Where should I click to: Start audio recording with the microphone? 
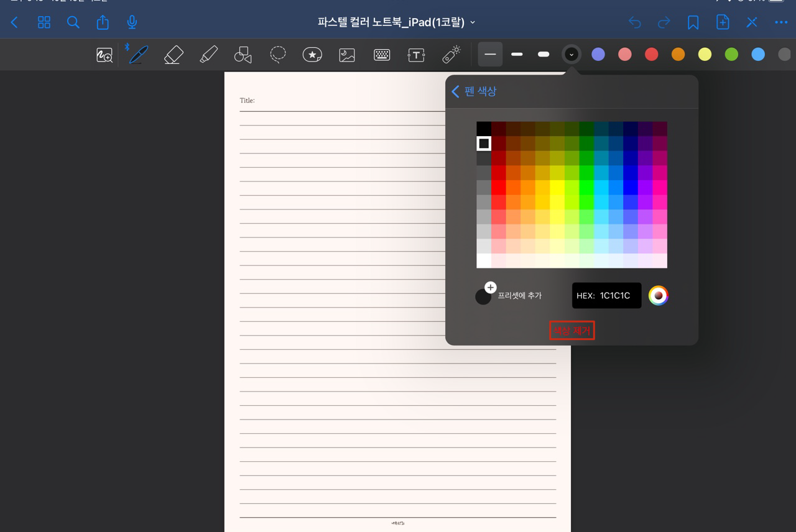coord(131,22)
